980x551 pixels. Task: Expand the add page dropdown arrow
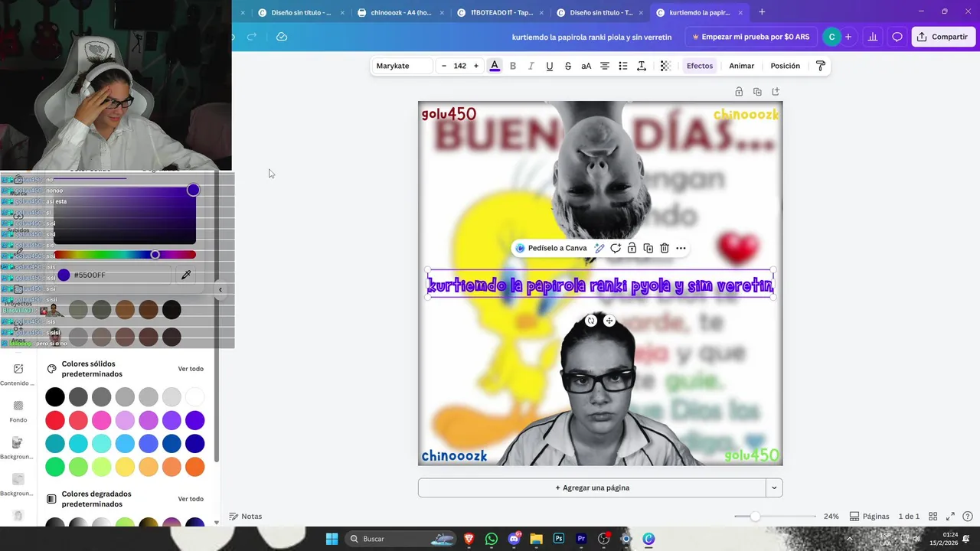coord(774,487)
